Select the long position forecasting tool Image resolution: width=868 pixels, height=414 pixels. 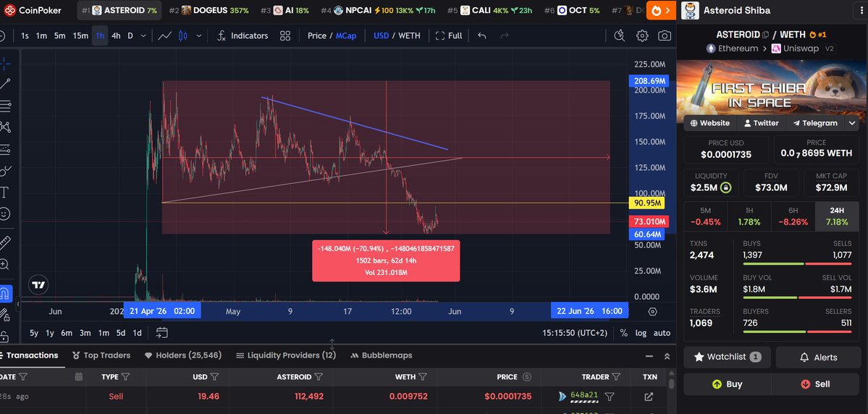[x=5, y=149]
